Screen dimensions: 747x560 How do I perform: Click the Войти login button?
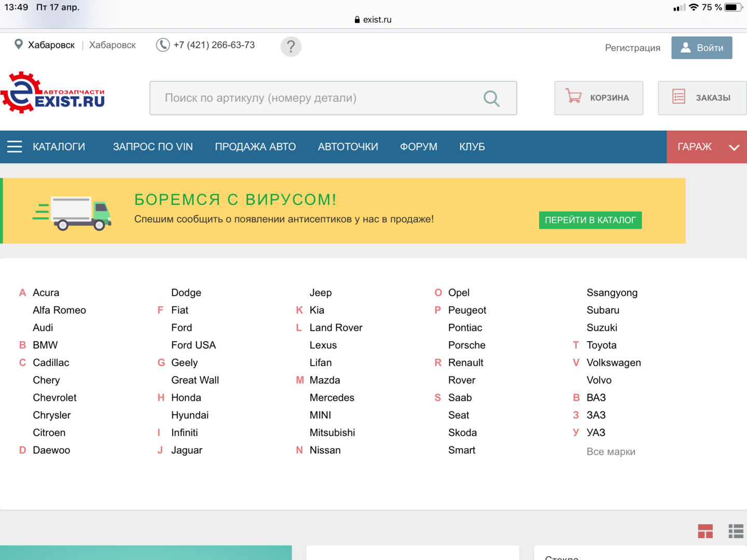[702, 48]
